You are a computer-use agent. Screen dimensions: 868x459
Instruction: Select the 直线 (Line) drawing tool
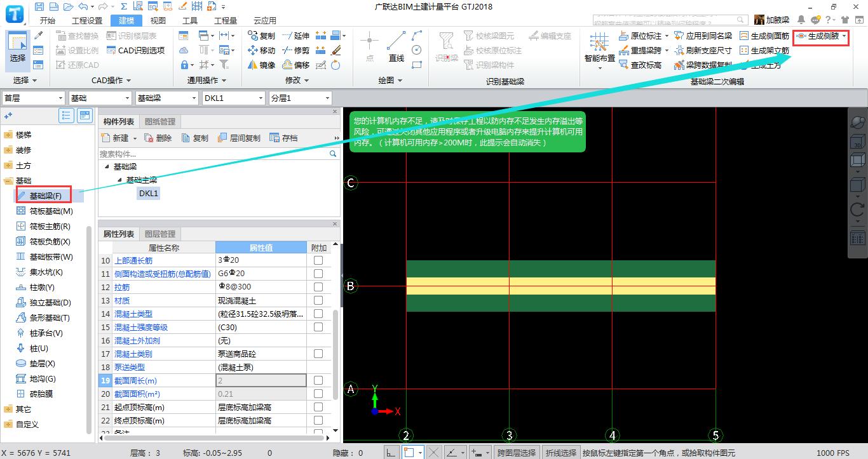coord(396,48)
